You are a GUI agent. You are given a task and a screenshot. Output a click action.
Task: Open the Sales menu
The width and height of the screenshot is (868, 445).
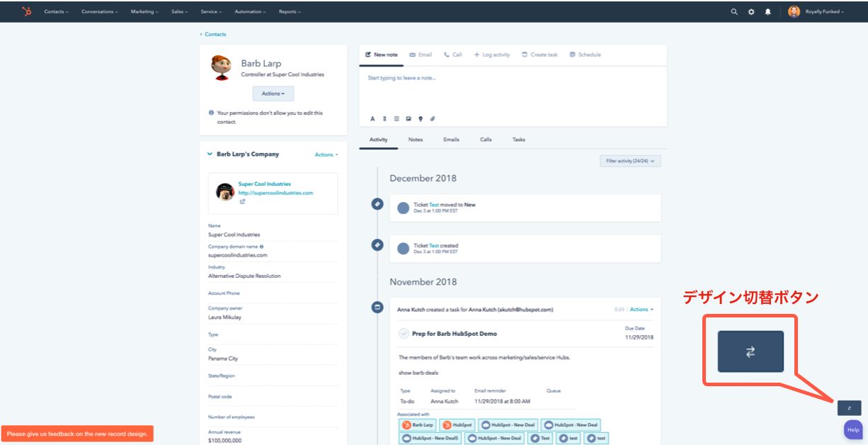[x=180, y=11]
